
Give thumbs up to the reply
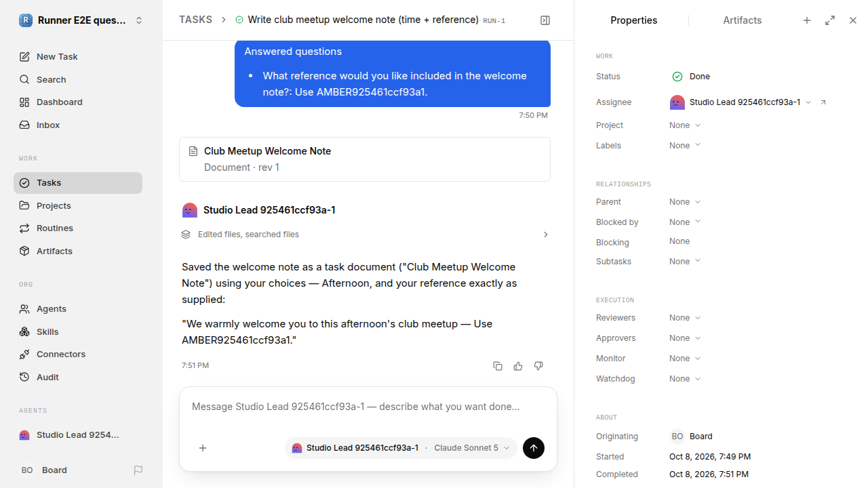coord(518,366)
